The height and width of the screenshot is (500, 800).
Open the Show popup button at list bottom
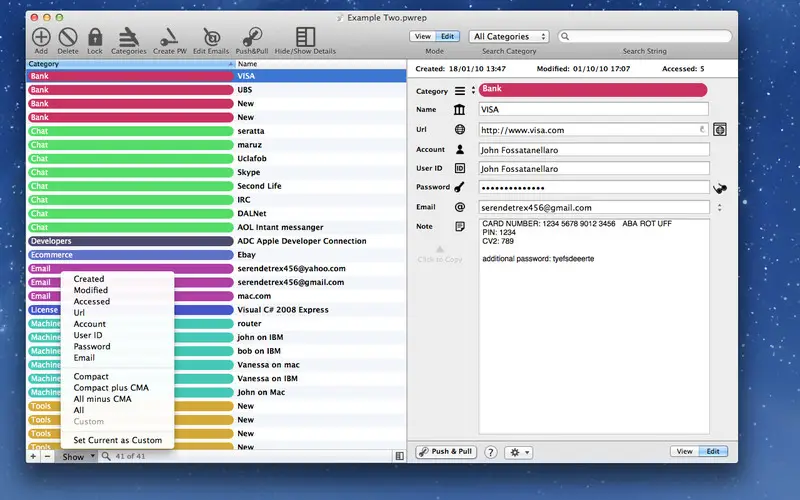[78, 457]
